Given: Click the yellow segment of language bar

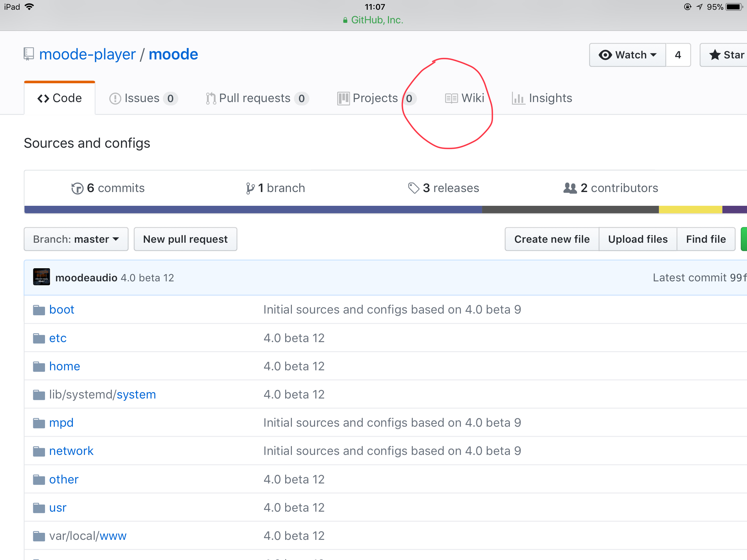Looking at the screenshot, I should pos(691,209).
